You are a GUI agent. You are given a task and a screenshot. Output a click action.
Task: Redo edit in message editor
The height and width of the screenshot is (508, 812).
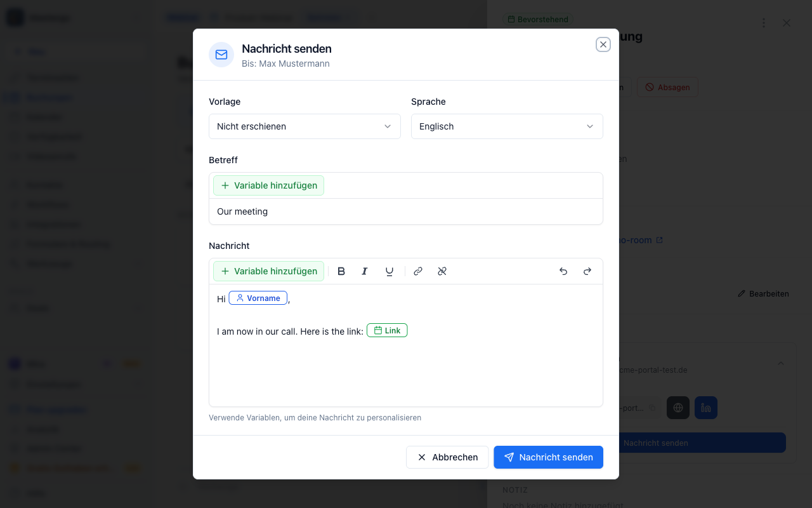[x=587, y=271]
